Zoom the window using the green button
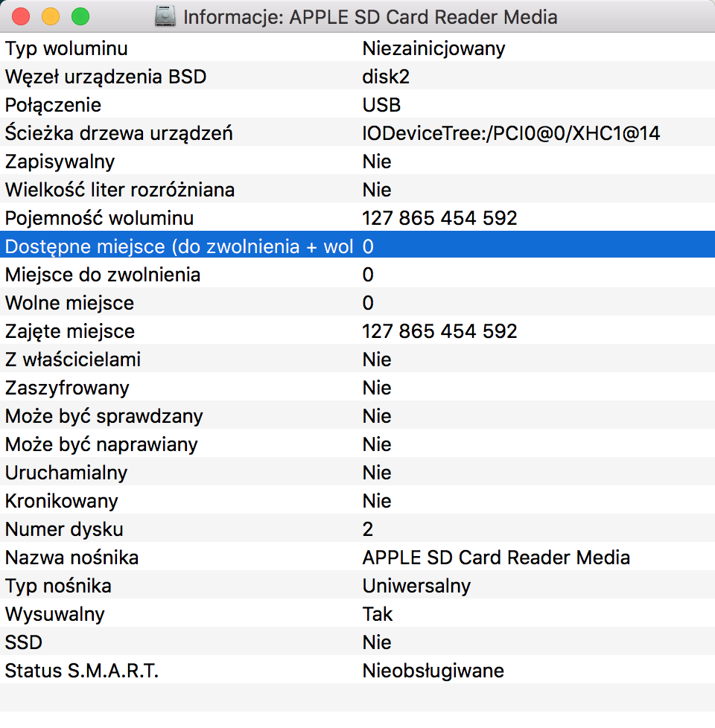 click(x=80, y=16)
